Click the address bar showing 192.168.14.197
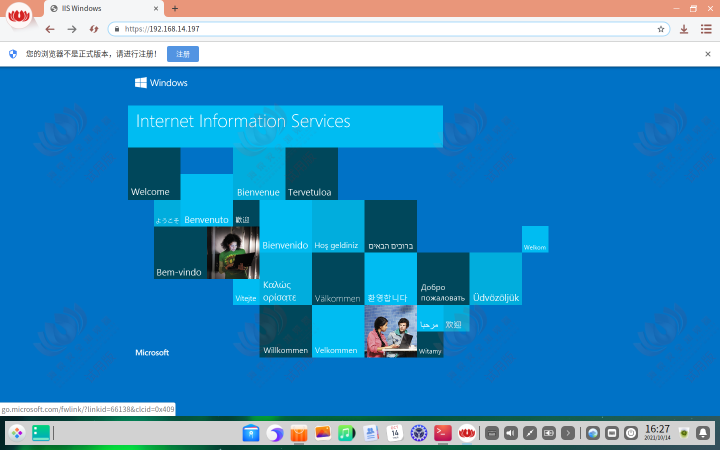Viewport: 720px width, 450px height. click(x=380, y=29)
